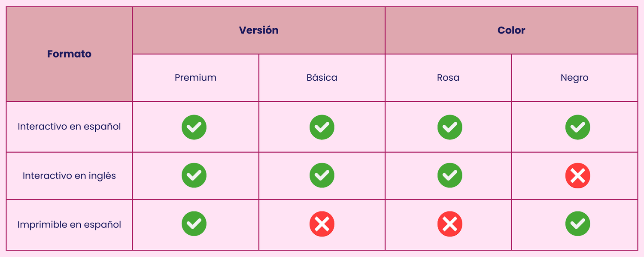The image size is (644, 257).
Task: Click the Negro column label
Action: (x=574, y=78)
